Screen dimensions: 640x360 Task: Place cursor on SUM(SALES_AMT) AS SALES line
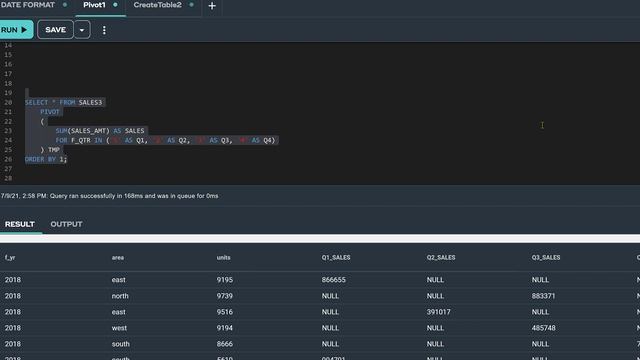click(100, 131)
